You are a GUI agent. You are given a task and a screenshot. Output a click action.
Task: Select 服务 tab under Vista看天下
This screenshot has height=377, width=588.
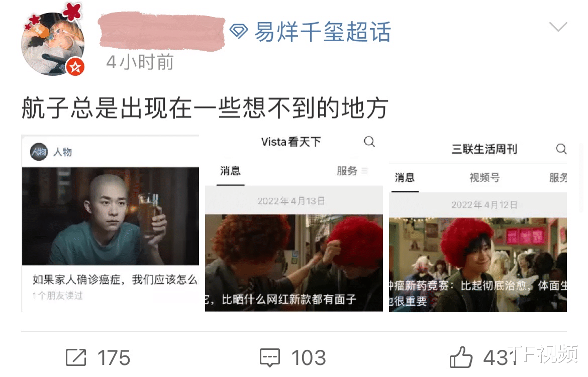[x=347, y=171]
